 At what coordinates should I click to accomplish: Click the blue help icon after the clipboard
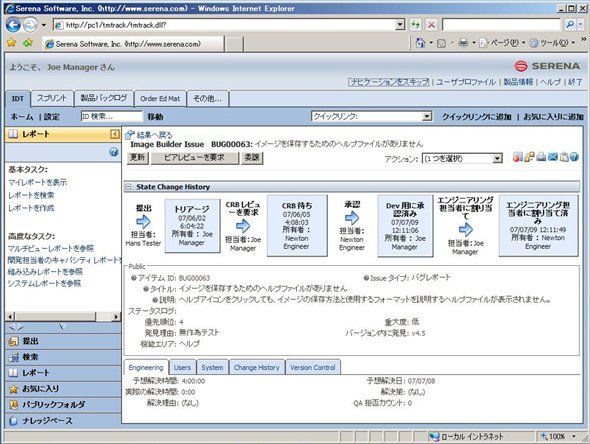574,157
